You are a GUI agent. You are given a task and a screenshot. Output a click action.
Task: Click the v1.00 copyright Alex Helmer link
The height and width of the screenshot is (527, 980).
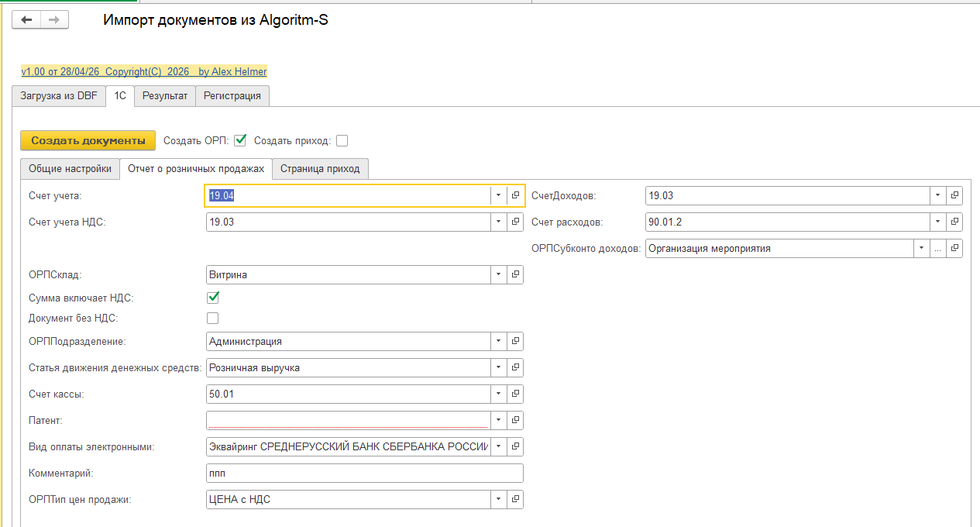pos(144,71)
